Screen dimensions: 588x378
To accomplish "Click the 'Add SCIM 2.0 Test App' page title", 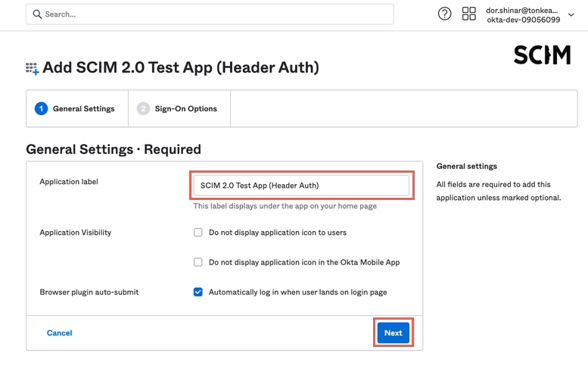I will [x=180, y=67].
